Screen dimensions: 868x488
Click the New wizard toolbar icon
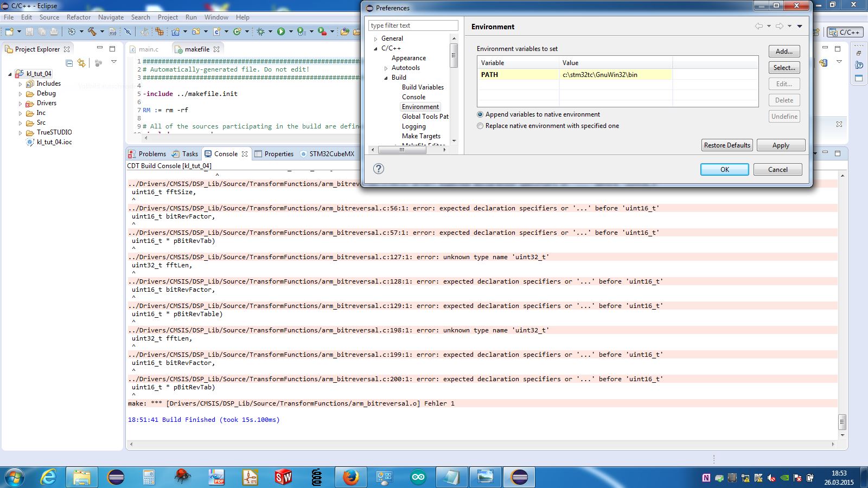pyautogui.click(x=9, y=31)
